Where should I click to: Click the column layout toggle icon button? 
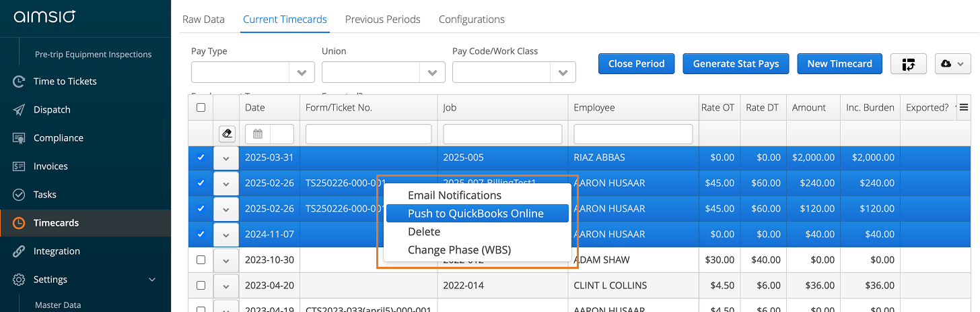coord(909,64)
